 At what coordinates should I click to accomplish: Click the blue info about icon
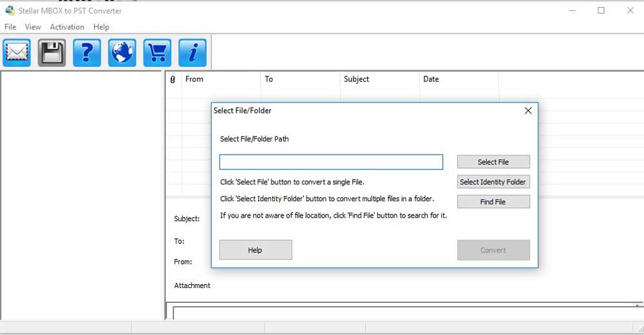(x=193, y=53)
